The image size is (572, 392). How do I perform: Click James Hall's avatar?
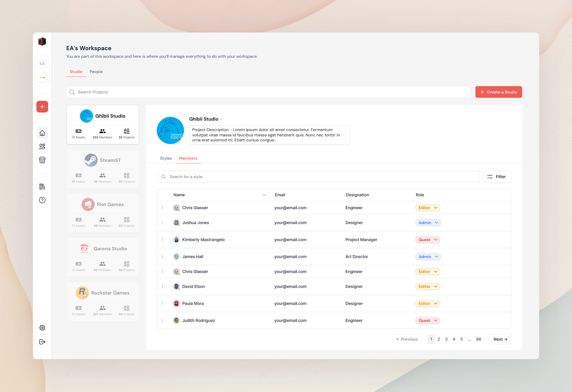coord(176,257)
